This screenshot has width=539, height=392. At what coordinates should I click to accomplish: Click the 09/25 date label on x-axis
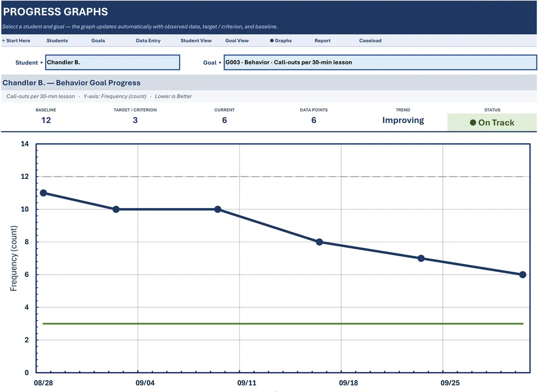[x=450, y=383]
